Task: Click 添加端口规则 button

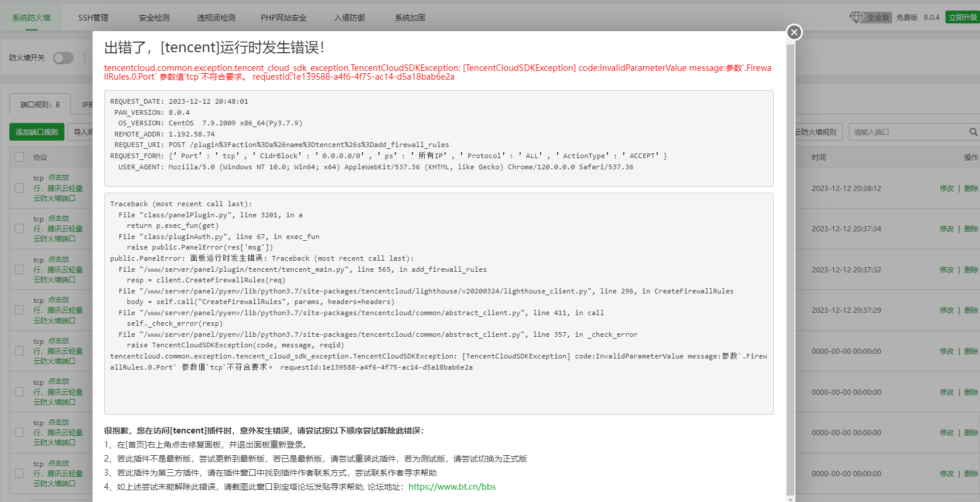Action: (x=36, y=132)
